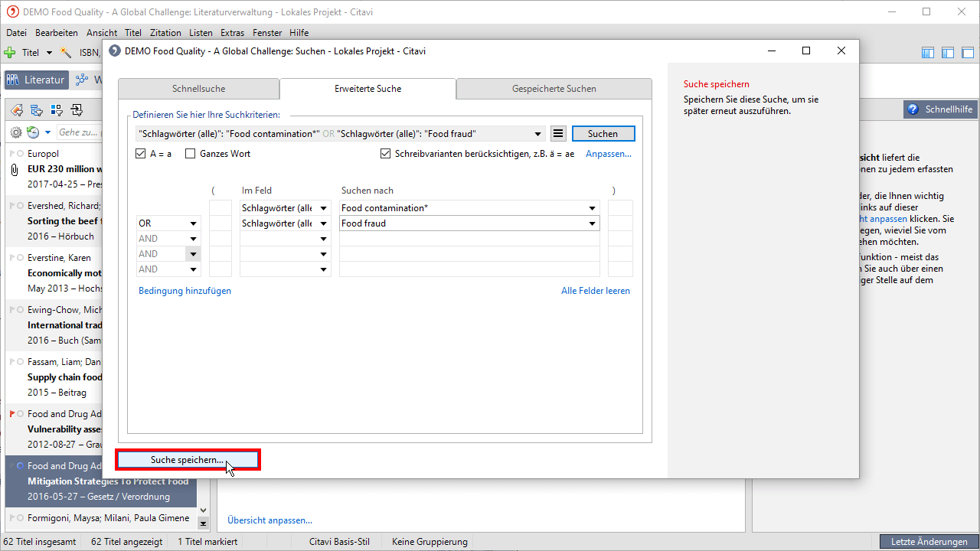The height and width of the screenshot is (551, 980).
Task: Uncheck Schreibvarianten berücksichtigen checkbox
Action: point(386,154)
